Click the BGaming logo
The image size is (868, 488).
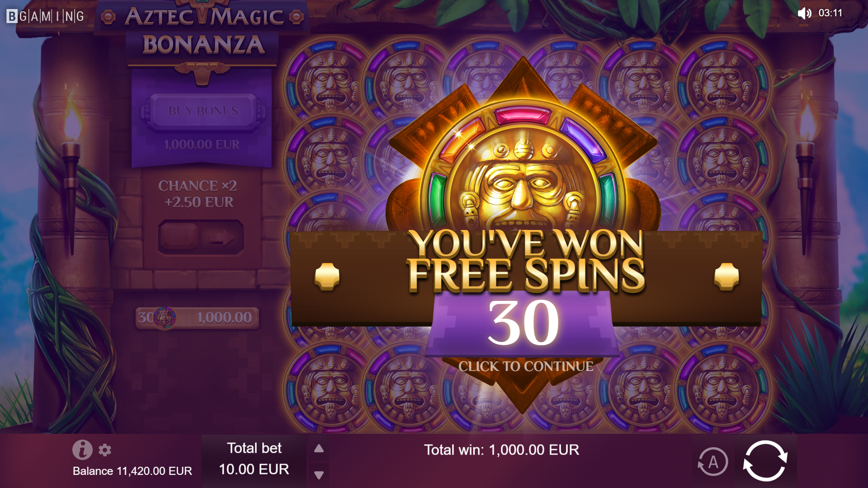click(x=45, y=16)
